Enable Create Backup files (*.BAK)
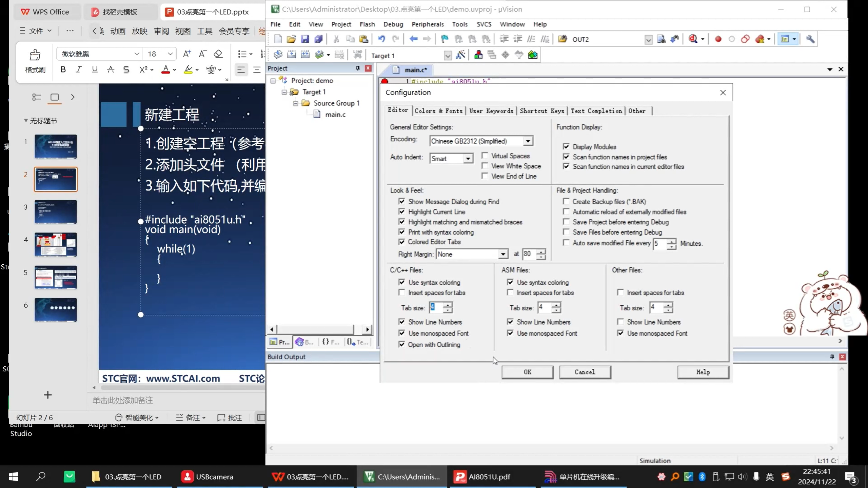This screenshot has height=488, width=868. [x=566, y=201]
